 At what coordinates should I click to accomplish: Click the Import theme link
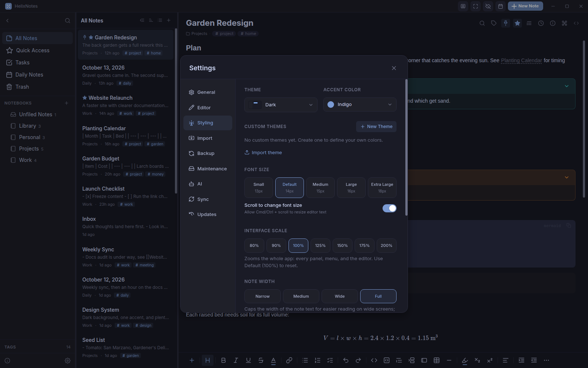263,153
